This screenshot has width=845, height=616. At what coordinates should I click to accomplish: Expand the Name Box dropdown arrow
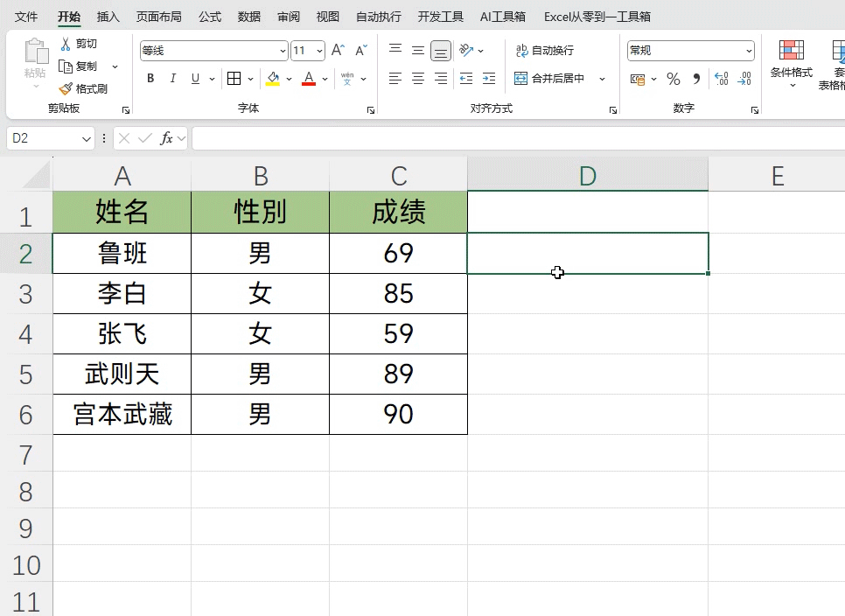pyautogui.click(x=87, y=139)
